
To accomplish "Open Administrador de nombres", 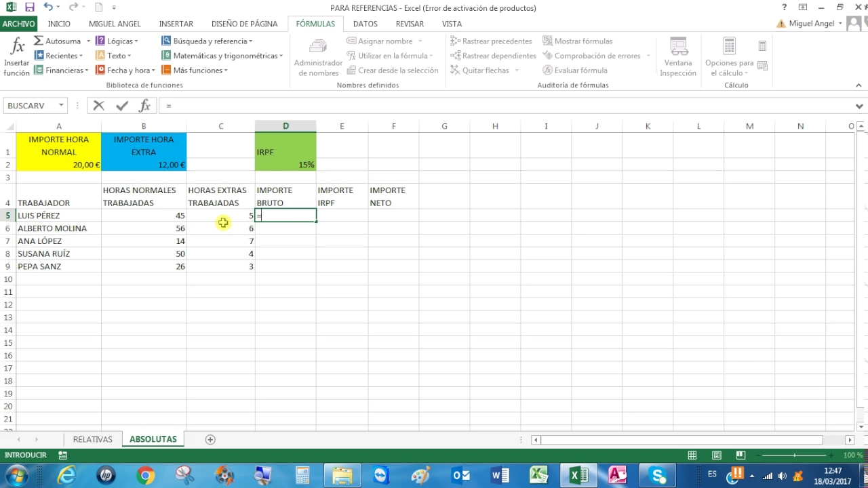I will (318, 57).
